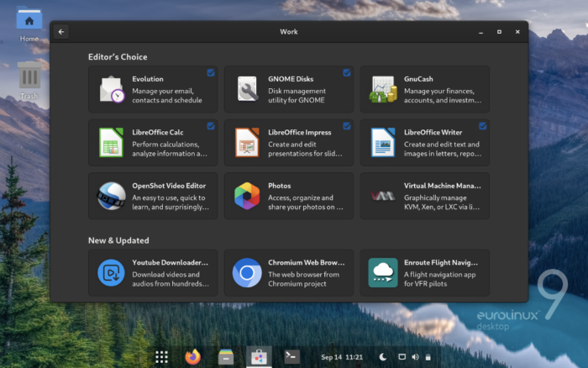This screenshot has width=588, height=368.
Task: Click 'Disk management utility for GNOME' description
Action: [297, 96]
